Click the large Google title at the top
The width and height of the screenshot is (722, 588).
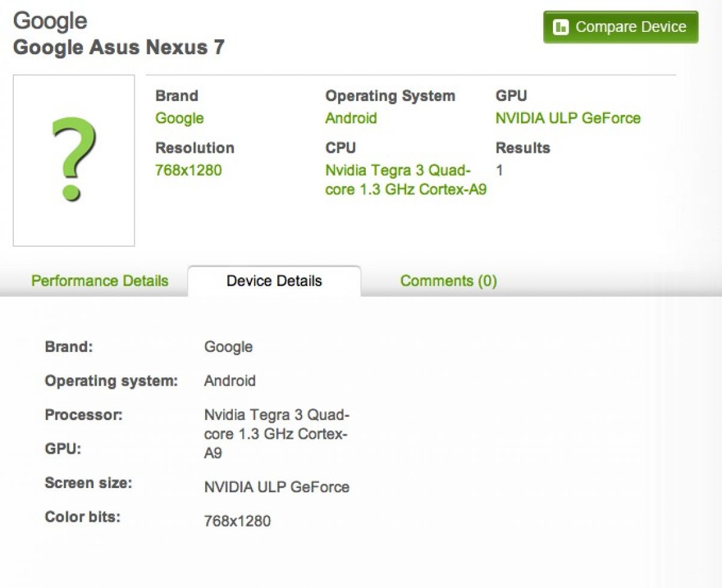point(50,21)
